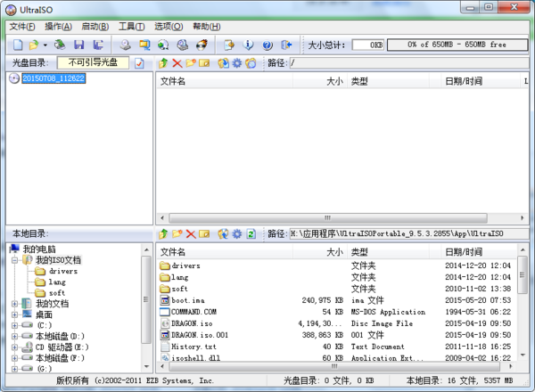
Task: Select soft folder in local tree
Action: (x=57, y=293)
